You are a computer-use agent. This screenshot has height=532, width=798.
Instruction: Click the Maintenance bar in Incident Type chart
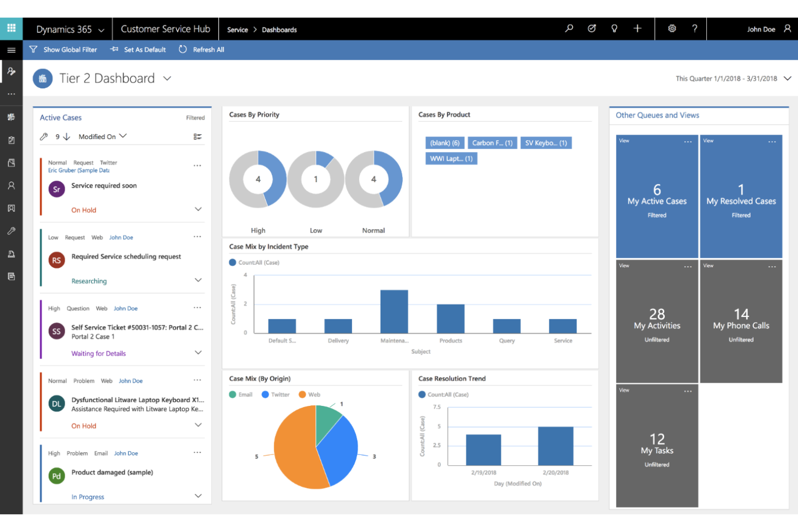pyautogui.click(x=394, y=312)
